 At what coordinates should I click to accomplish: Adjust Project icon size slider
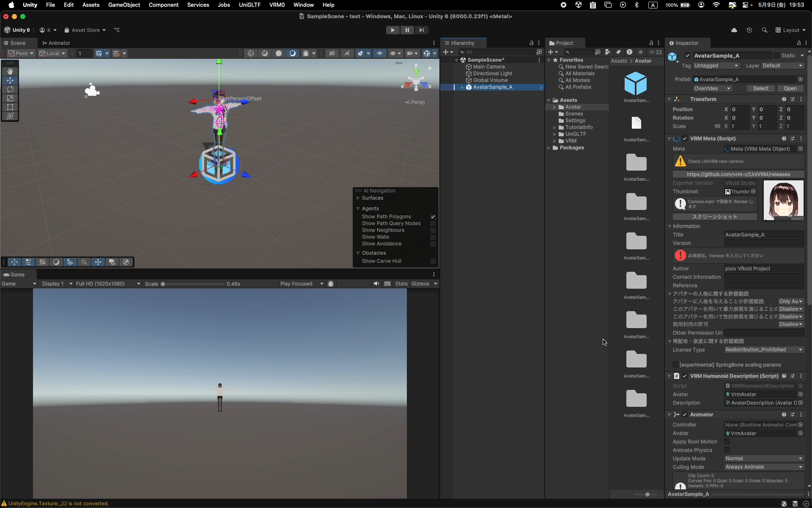point(647,494)
